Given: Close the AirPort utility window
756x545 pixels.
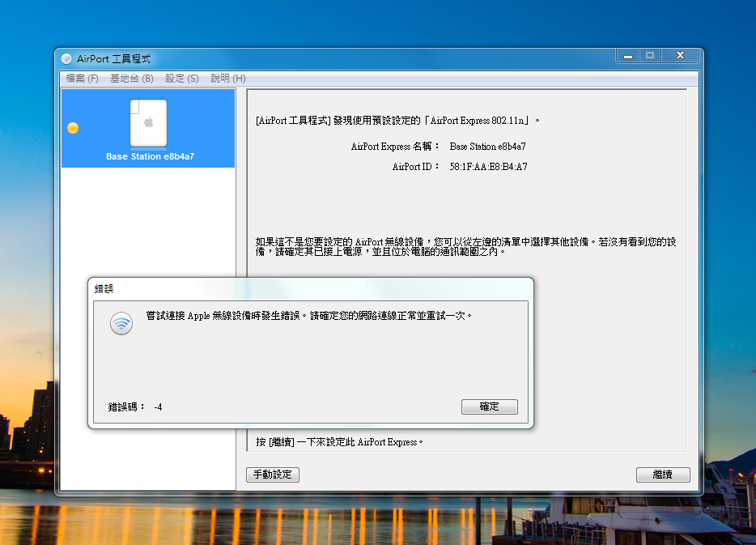Looking at the screenshot, I should 680,56.
